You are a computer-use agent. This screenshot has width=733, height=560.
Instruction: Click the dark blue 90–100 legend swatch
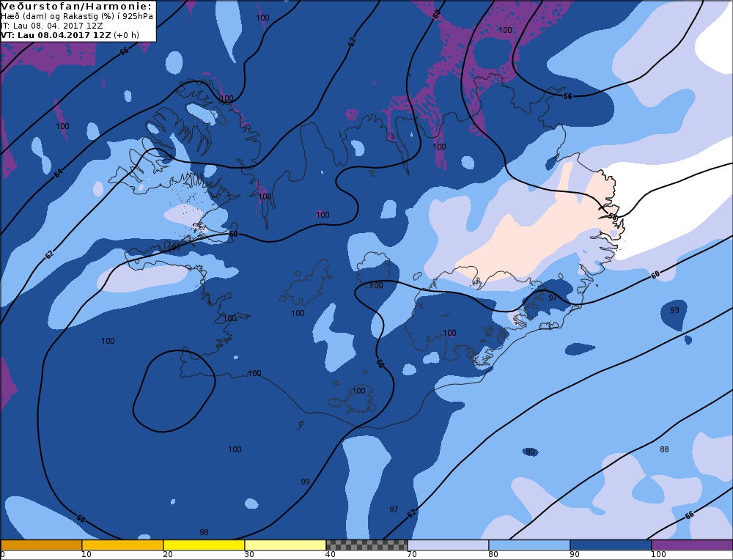[x=611, y=545]
